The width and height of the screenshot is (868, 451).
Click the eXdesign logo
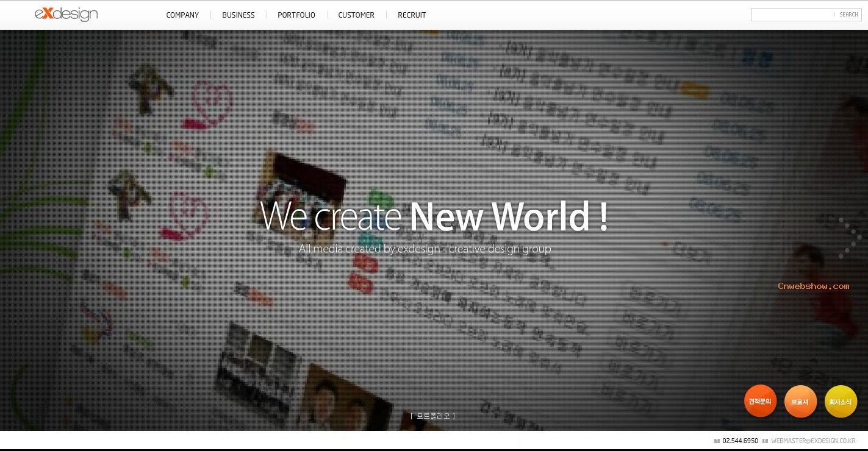click(66, 15)
